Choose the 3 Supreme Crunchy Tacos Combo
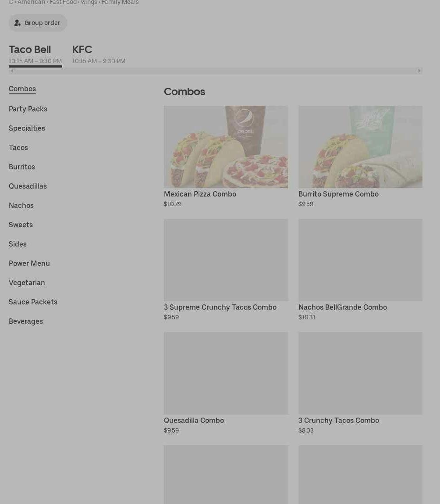Viewport: 440px width, 504px height. (220, 307)
